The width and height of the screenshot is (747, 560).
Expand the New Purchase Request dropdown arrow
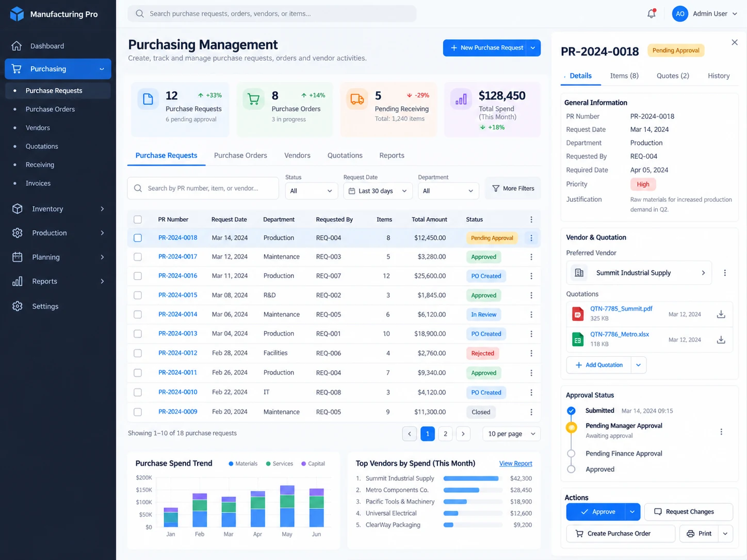click(533, 48)
